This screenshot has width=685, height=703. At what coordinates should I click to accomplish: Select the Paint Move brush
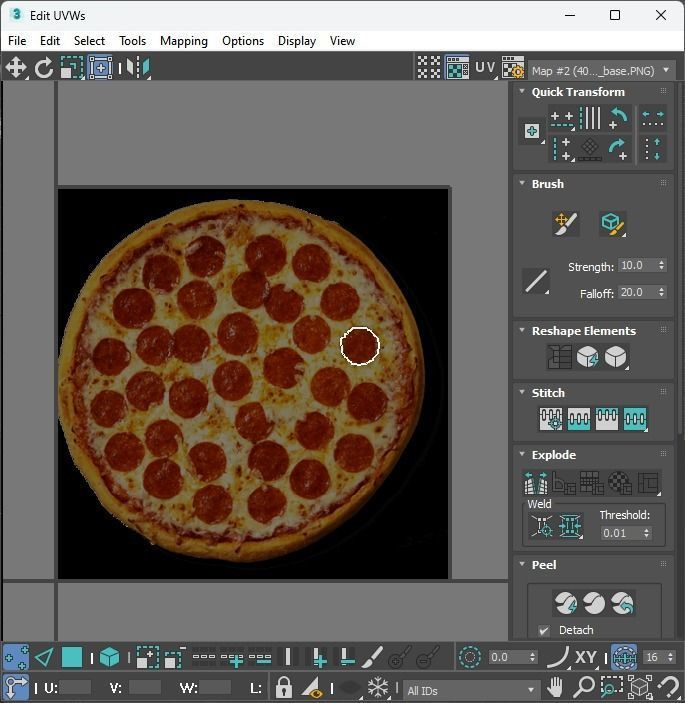[x=566, y=223]
